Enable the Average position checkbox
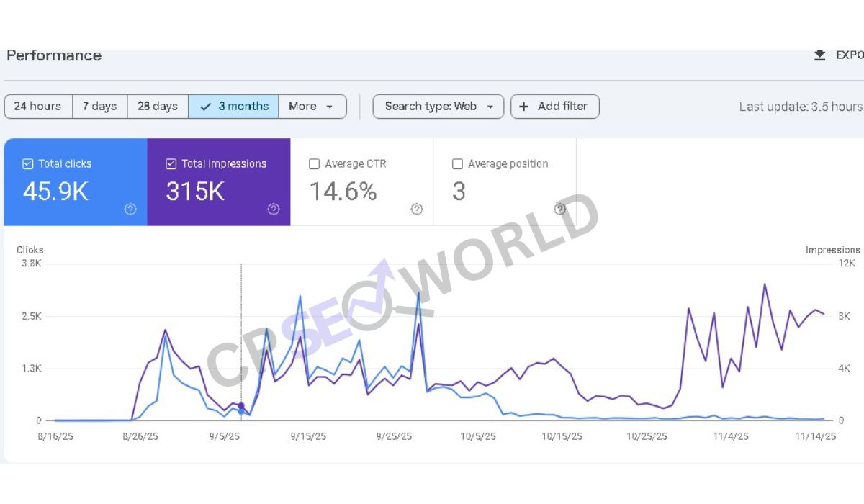The width and height of the screenshot is (864, 504). point(457,164)
